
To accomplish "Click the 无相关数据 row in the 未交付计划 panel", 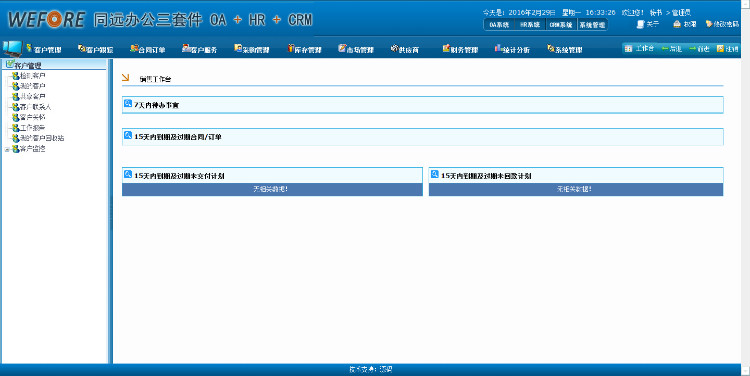I will [x=272, y=189].
